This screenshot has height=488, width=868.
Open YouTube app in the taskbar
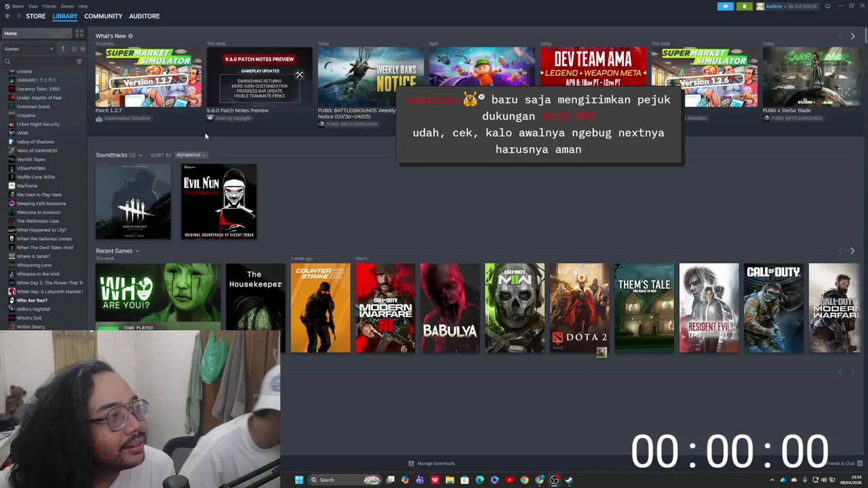(x=509, y=480)
